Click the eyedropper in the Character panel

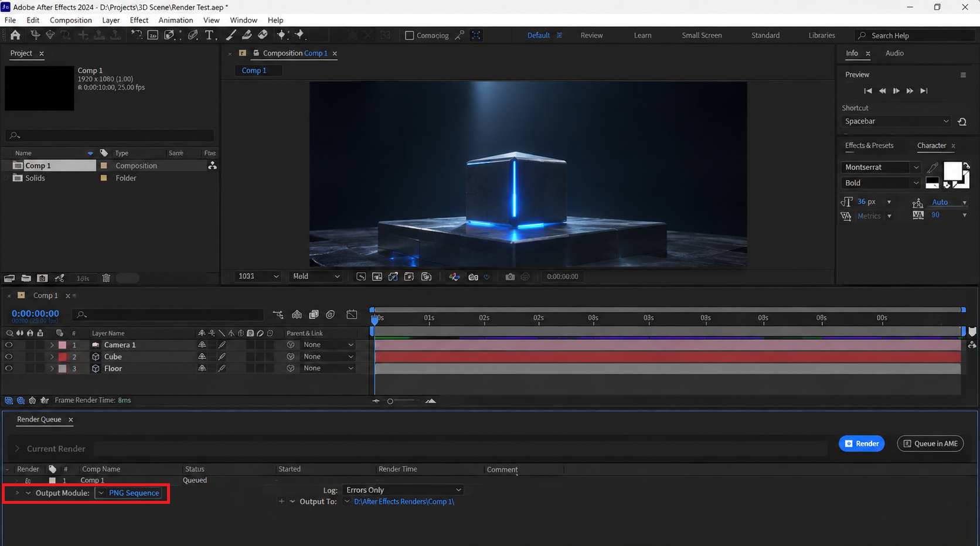pos(933,168)
